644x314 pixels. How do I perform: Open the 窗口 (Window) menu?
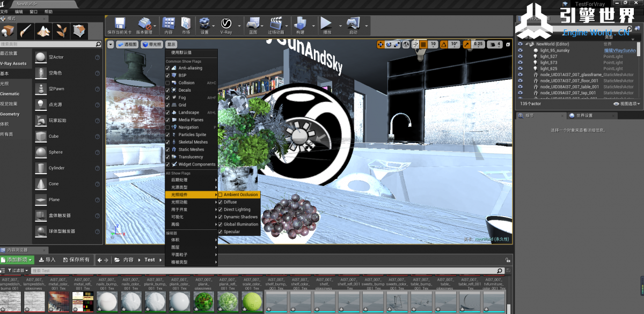pyautogui.click(x=34, y=11)
